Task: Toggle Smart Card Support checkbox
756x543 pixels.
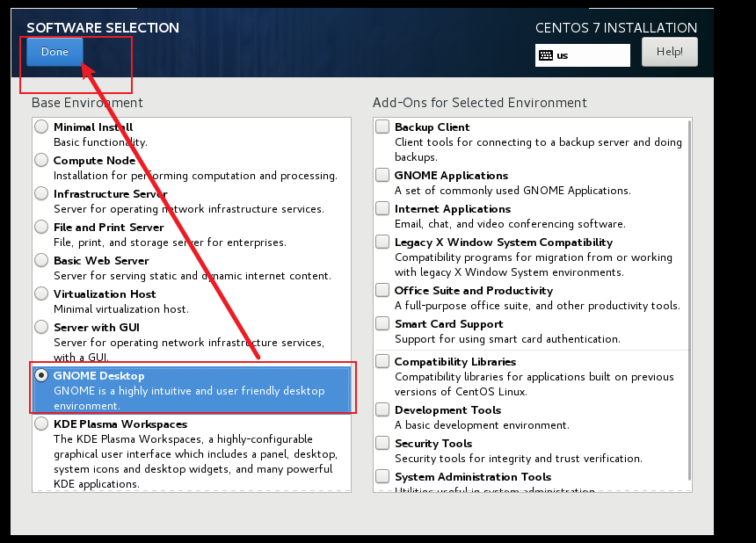Action: pos(382,323)
